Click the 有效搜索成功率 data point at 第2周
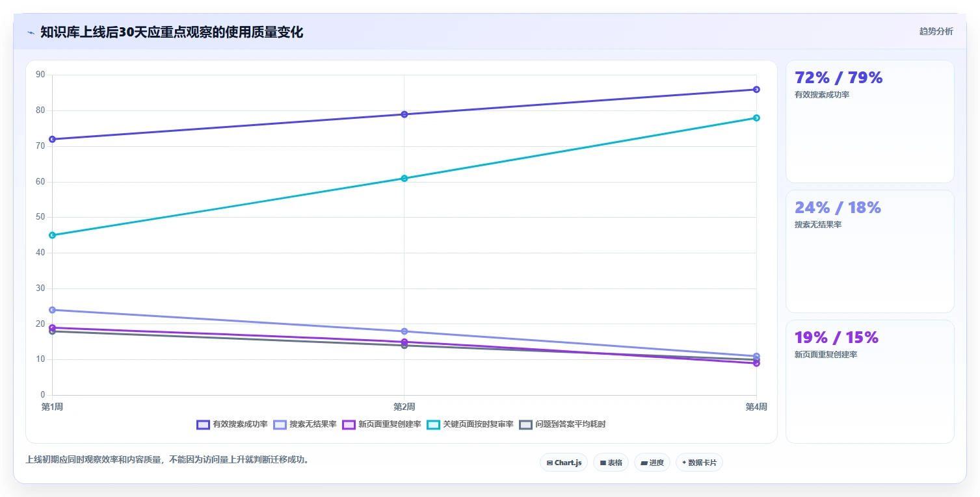 tap(404, 114)
